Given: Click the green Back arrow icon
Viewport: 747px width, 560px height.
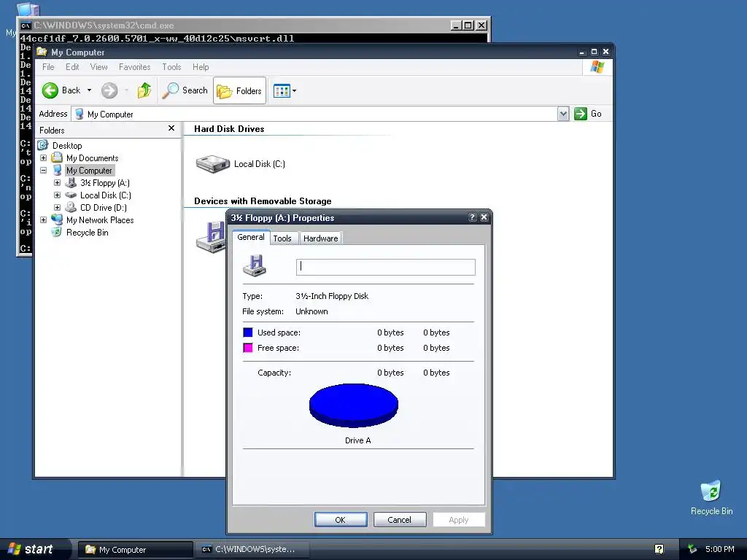Looking at the screenshot, I should (50, 90).
